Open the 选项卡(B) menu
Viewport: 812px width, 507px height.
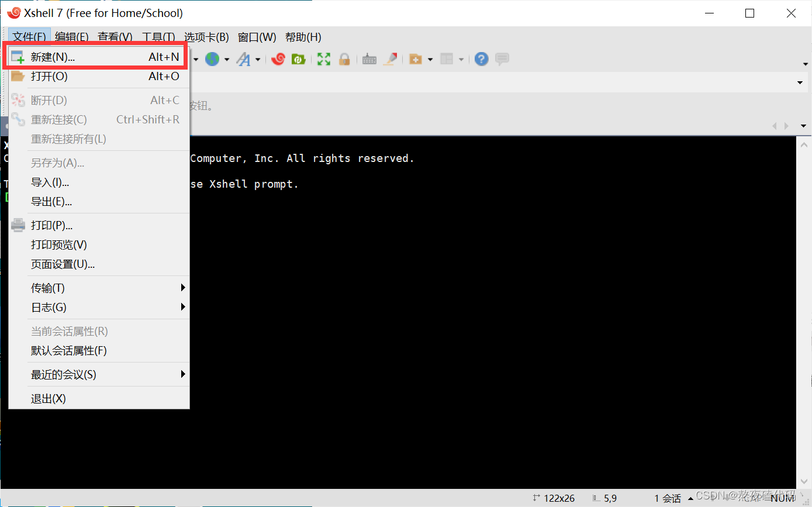pyautogui.click(x=206, y=37)
